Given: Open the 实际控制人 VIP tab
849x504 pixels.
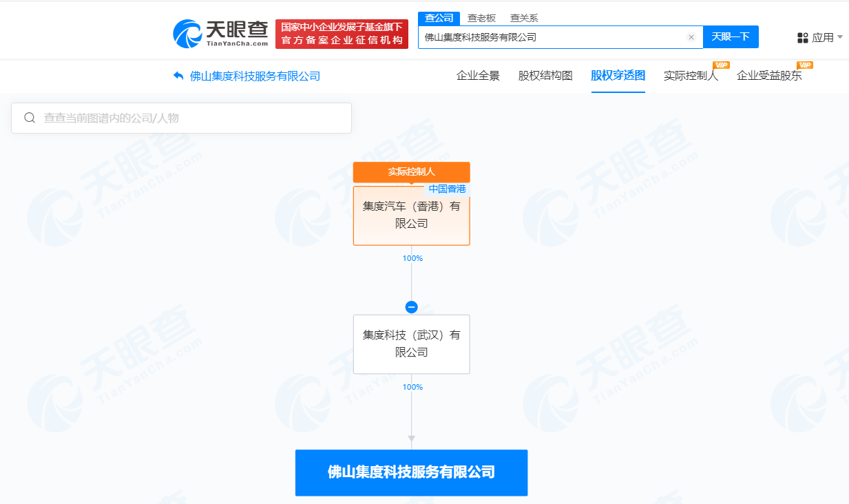Looking at the screenshot, I should pos(691,76).
